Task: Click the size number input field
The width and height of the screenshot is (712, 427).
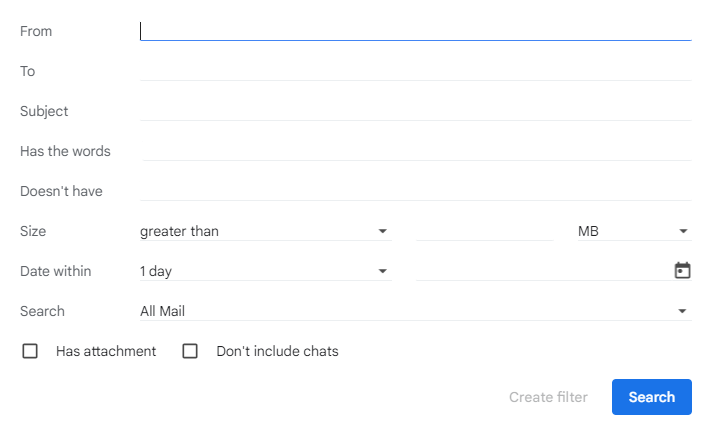Action: tap(484, 231)
